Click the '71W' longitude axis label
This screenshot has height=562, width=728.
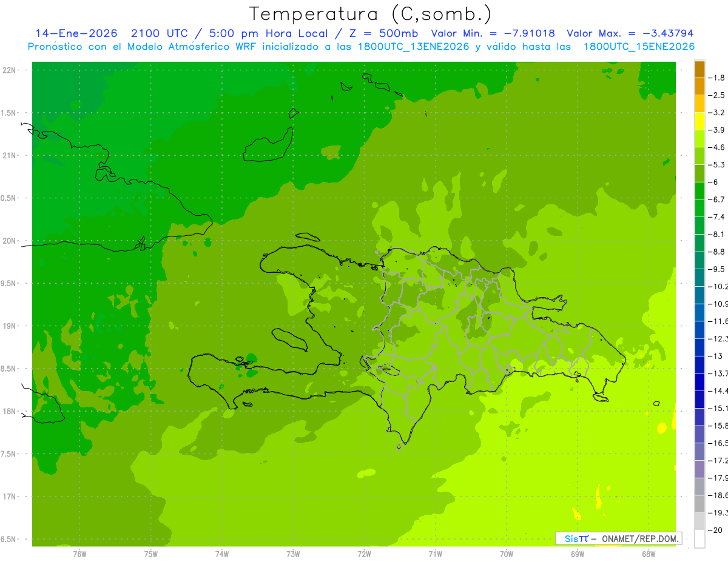point(435,554)
